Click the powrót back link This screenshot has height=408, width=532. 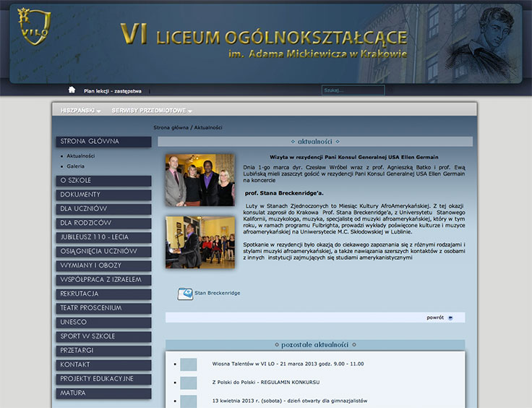click(434, 318)
